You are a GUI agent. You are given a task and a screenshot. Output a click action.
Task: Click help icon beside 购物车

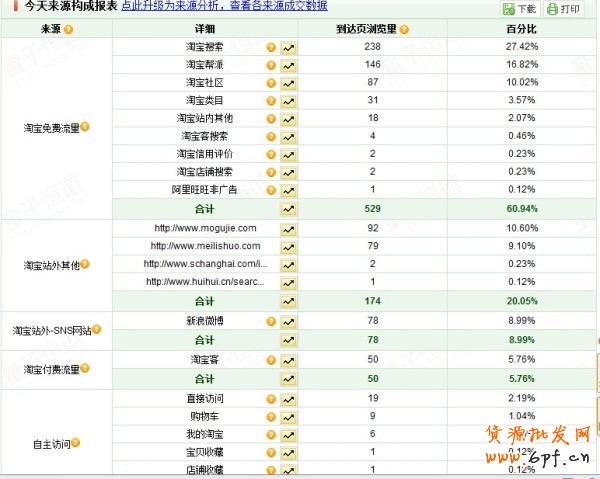click(271, 417)
